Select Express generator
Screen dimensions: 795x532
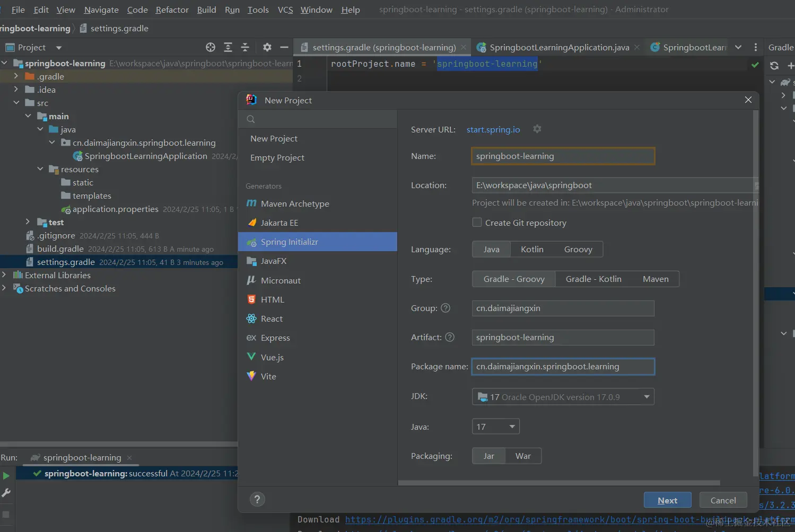318,338
